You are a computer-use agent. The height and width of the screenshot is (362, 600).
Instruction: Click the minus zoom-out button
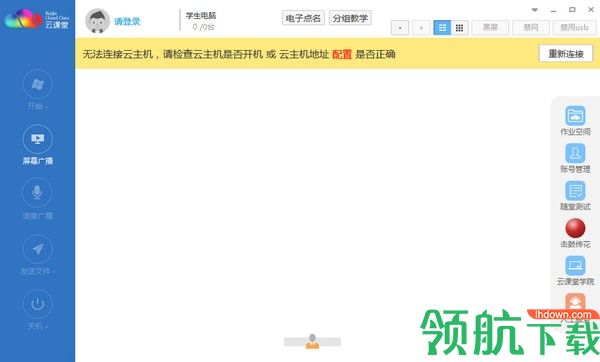click(x=400, y=28)
